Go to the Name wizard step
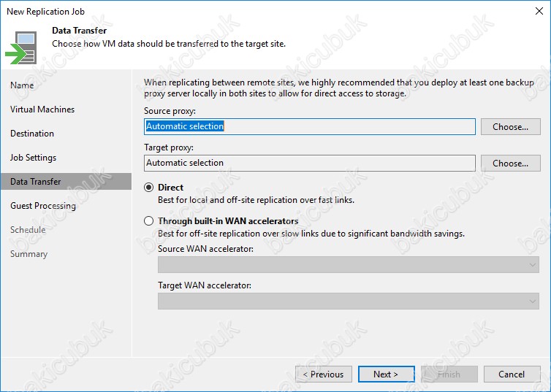The height and width of the screenshot is (392, 551). click(22, 85)
